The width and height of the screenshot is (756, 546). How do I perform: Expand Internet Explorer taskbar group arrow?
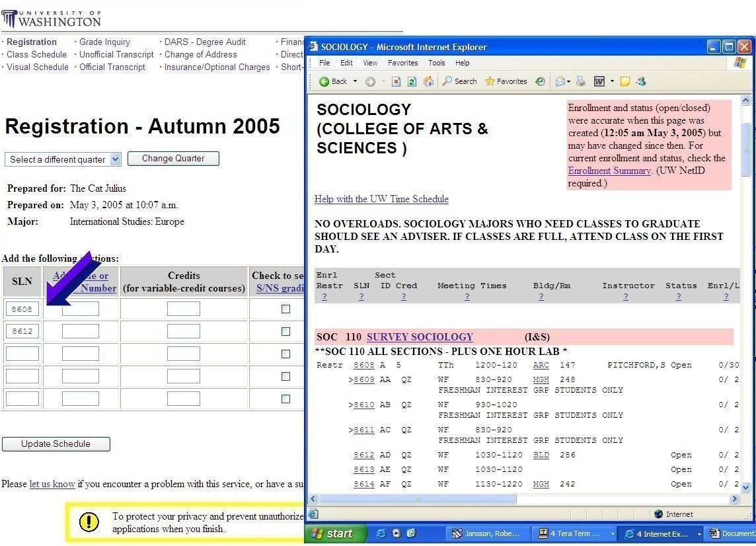tap(699, 534)
